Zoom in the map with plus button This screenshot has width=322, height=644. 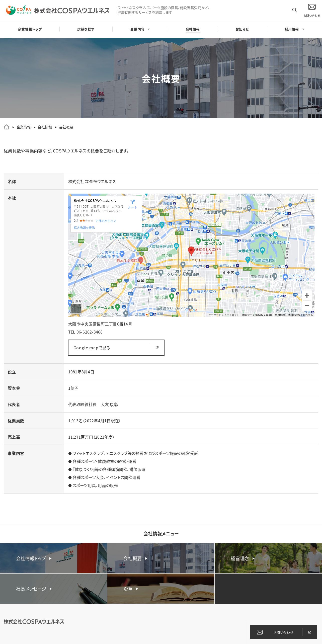pos(307,295)
